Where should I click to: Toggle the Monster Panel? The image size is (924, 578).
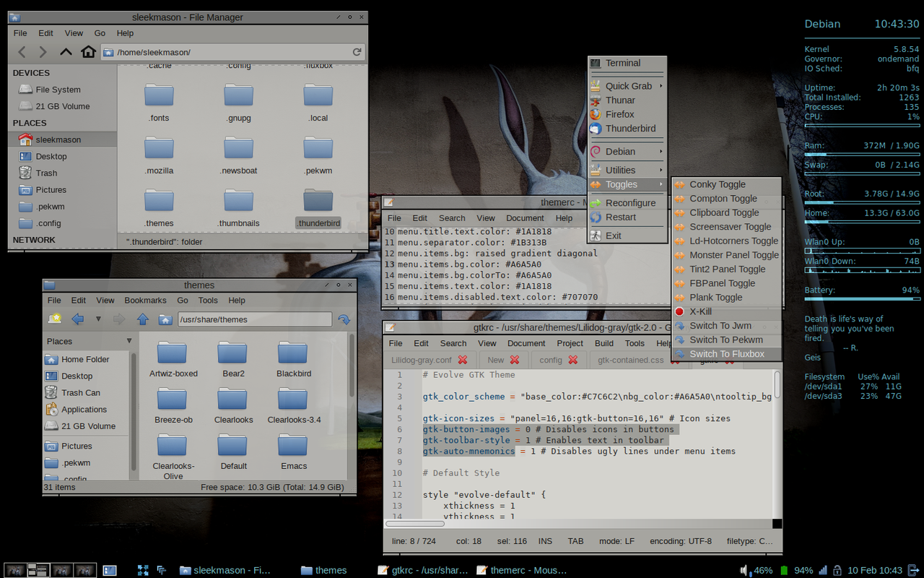click(726, 254)
